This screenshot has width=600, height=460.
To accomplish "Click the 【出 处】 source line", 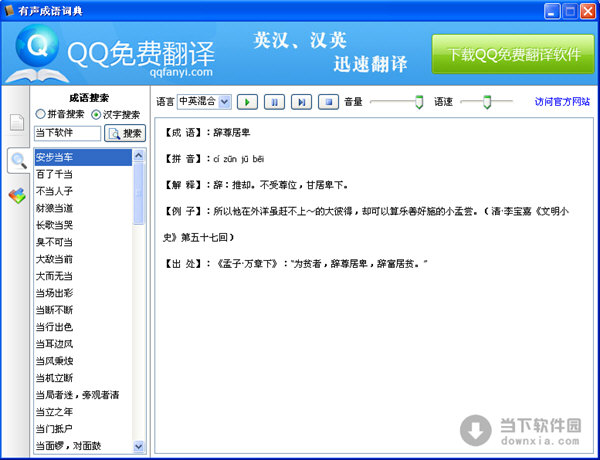I will (295, 264).
